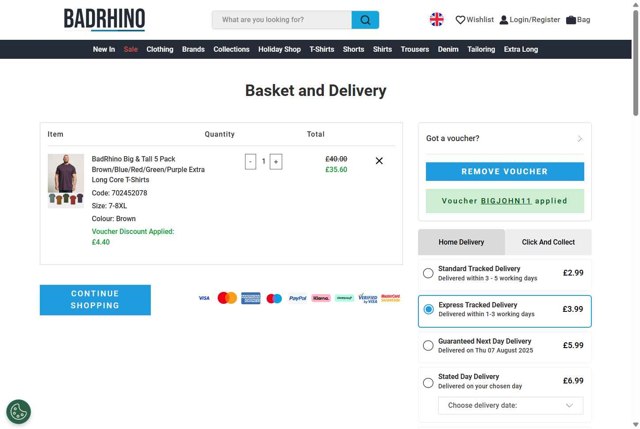Increase quantity with plus button
The height and width of the screenshot is (429, 640).
coord(276,162)
